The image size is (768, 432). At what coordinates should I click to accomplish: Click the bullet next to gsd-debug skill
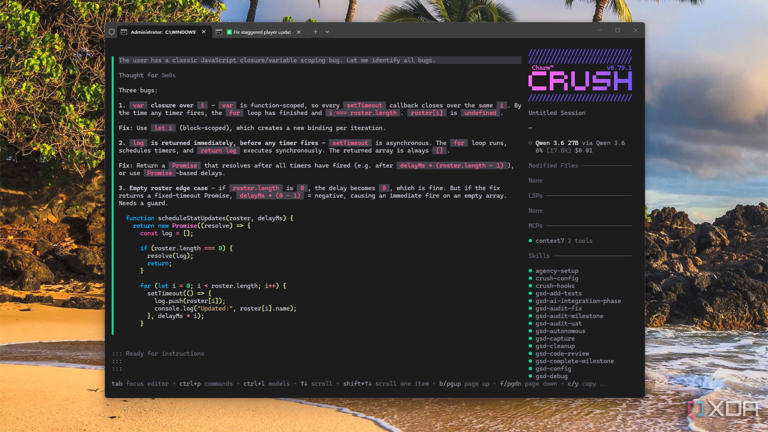click(530, 376)
